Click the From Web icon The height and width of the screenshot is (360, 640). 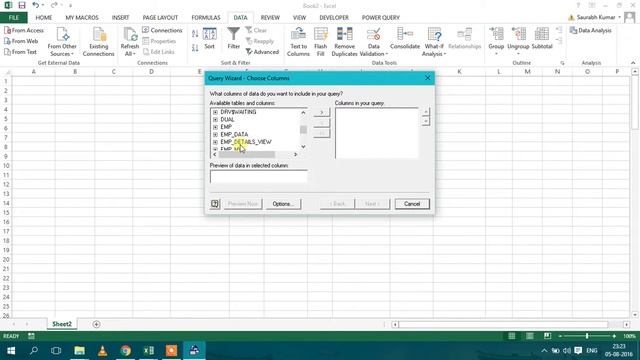tap(7, 41)
